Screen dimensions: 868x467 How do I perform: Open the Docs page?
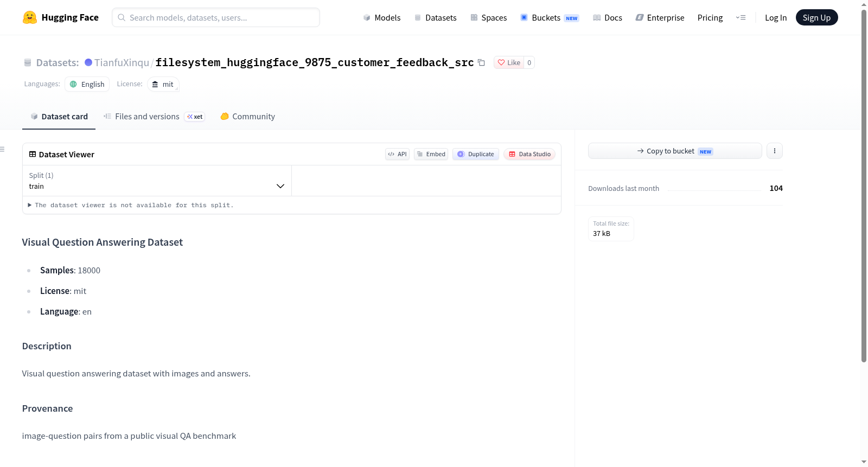608,17
